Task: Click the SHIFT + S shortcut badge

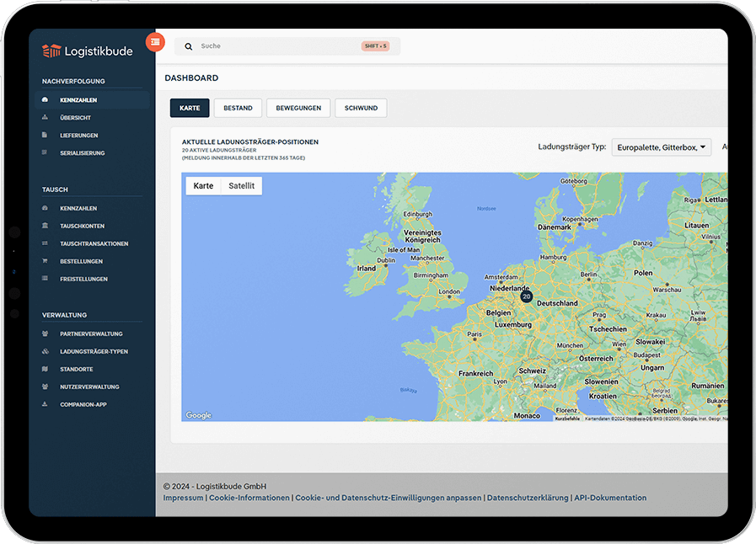Action: (375, 46)
